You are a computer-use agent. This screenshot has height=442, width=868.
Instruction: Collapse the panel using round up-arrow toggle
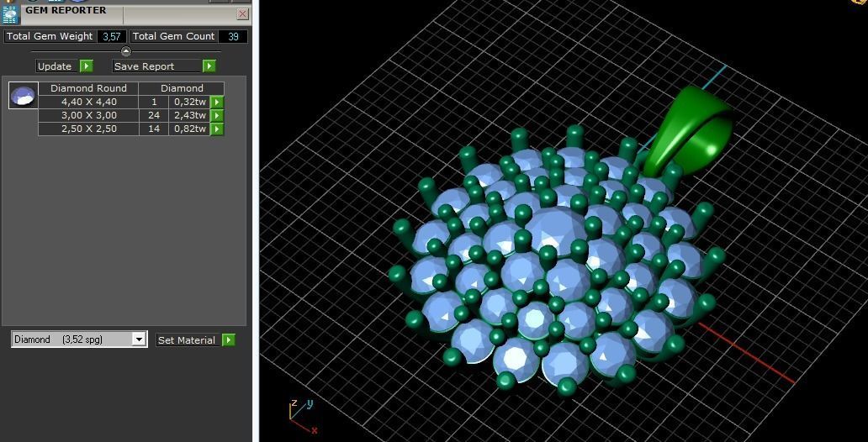point(125,51)
